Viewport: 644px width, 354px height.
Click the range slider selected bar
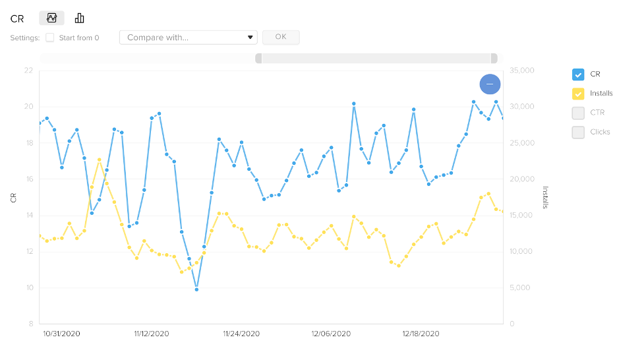click(376, 58)
